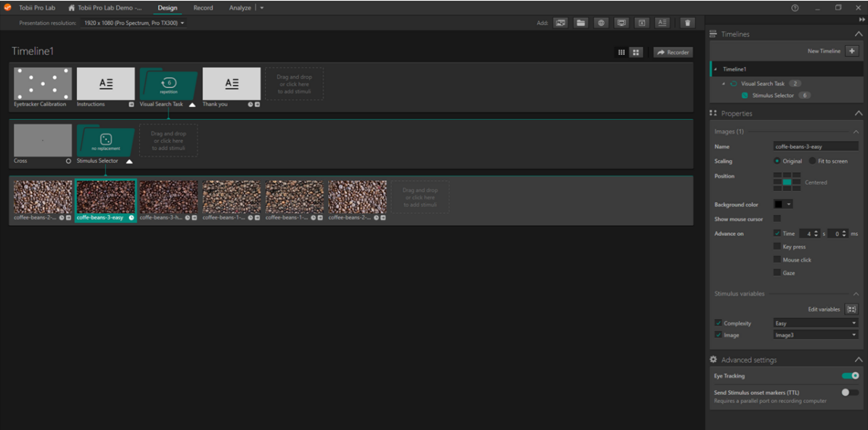The height and width of the screenshot is (430, 868).
Task: Check the Key press advance option
Action: [x=777, y=246]
